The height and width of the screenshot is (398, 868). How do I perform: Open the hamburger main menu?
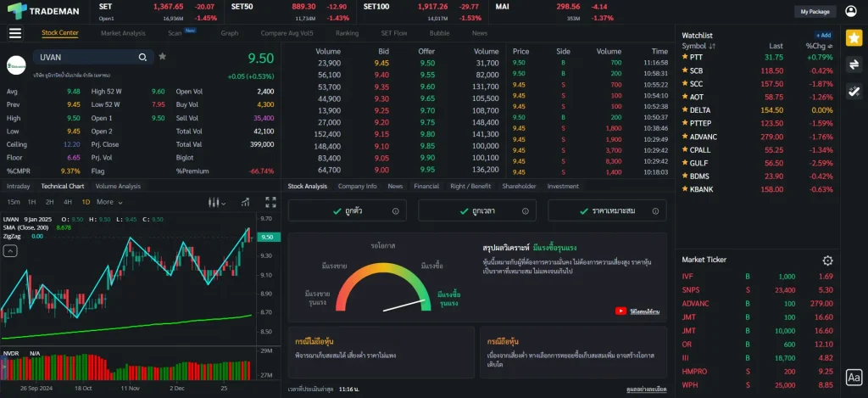(x=15, y=33)
